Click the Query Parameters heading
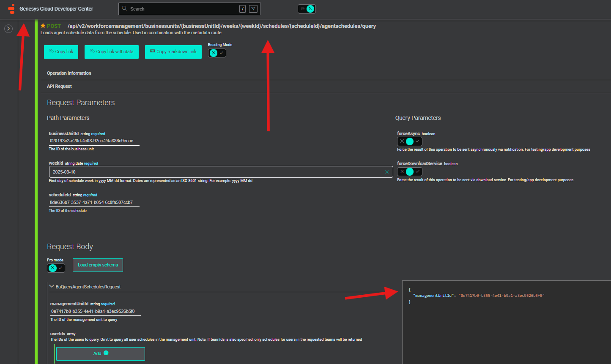611x364 pixels. [x=418, y=118]
